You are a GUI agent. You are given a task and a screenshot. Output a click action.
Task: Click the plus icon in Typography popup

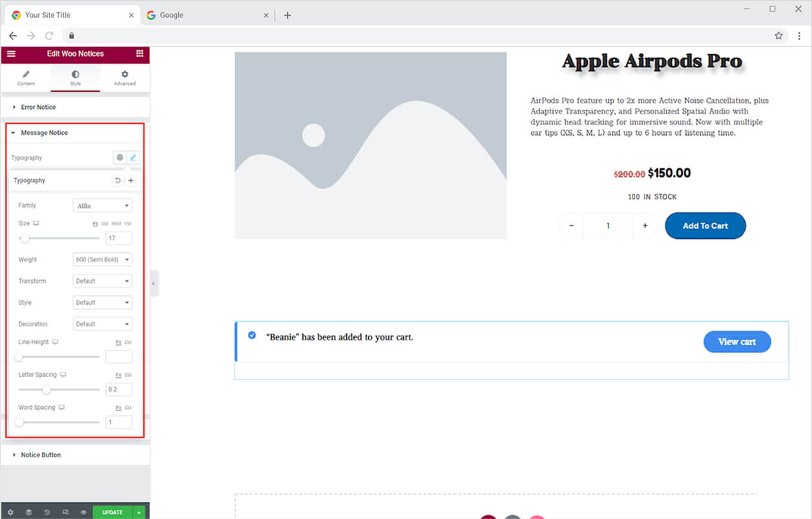tap(130, 181)
